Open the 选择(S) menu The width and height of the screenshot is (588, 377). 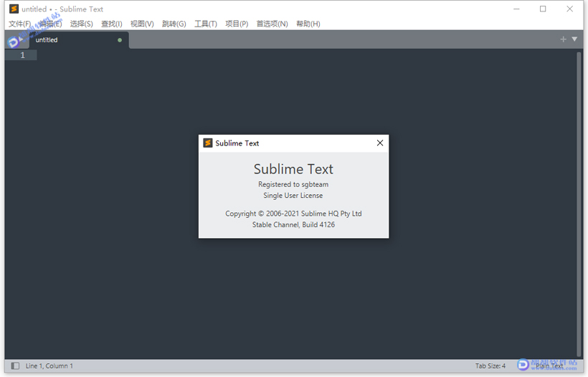[x=81, y=24]
